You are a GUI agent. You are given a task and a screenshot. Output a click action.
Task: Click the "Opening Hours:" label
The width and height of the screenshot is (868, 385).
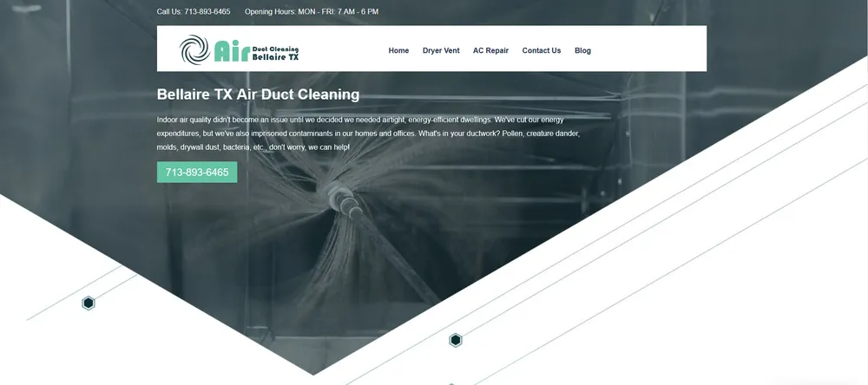(270, 12)
